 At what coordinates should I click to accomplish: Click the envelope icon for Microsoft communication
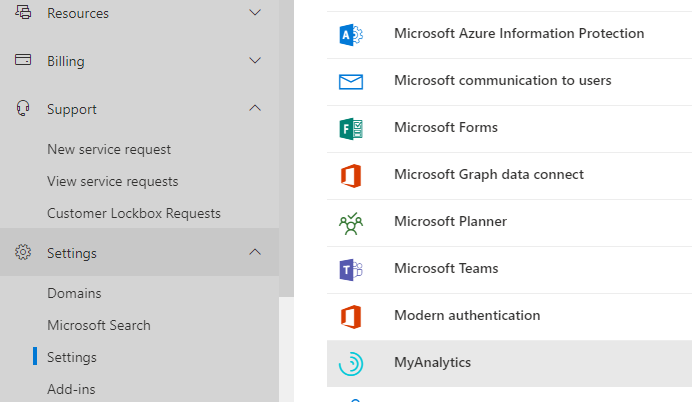[x=351, y=82]
